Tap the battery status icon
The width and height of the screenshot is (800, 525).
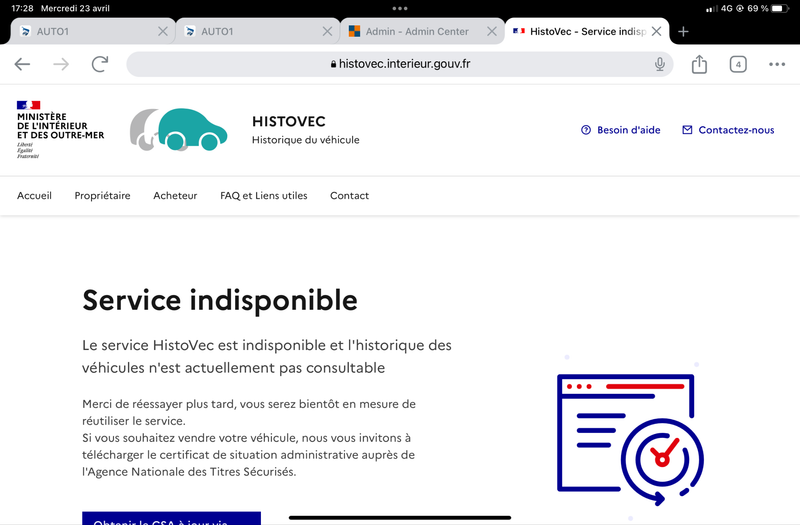tap(780, 8)
